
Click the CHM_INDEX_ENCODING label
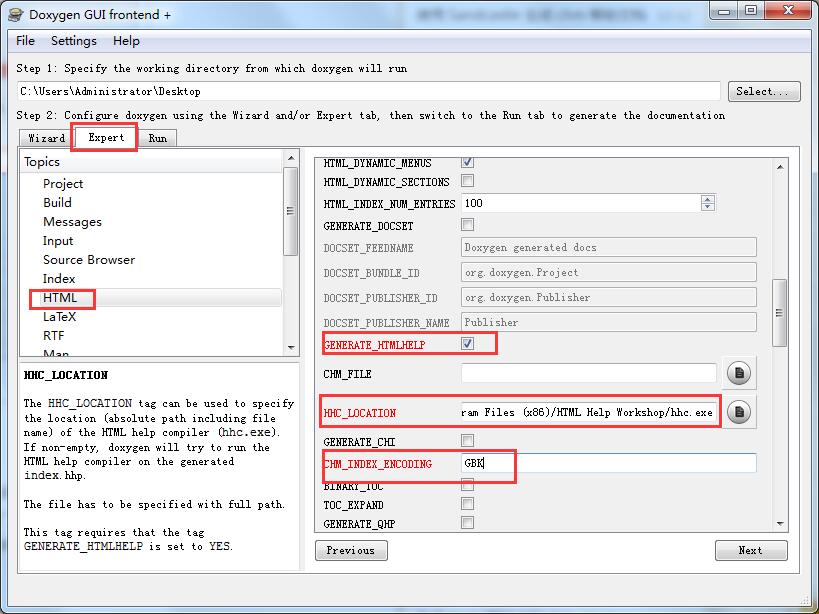pyautogui.click(x=378, y=464)
